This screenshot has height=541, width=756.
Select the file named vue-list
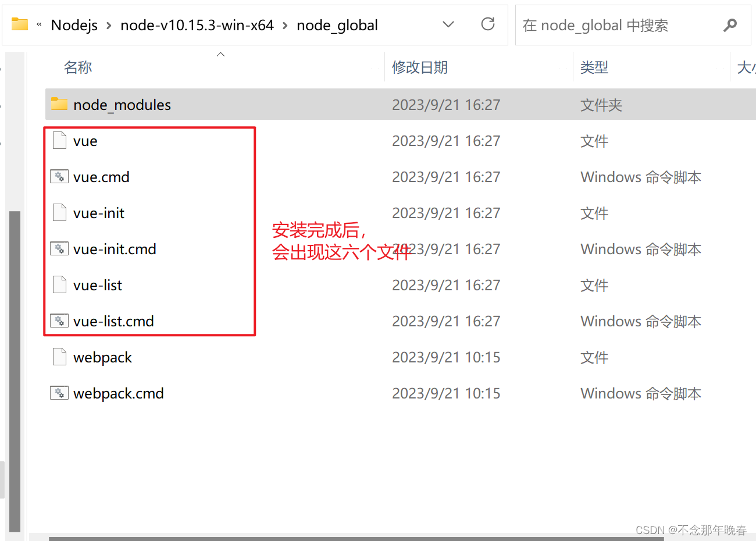tap(98, 285)
